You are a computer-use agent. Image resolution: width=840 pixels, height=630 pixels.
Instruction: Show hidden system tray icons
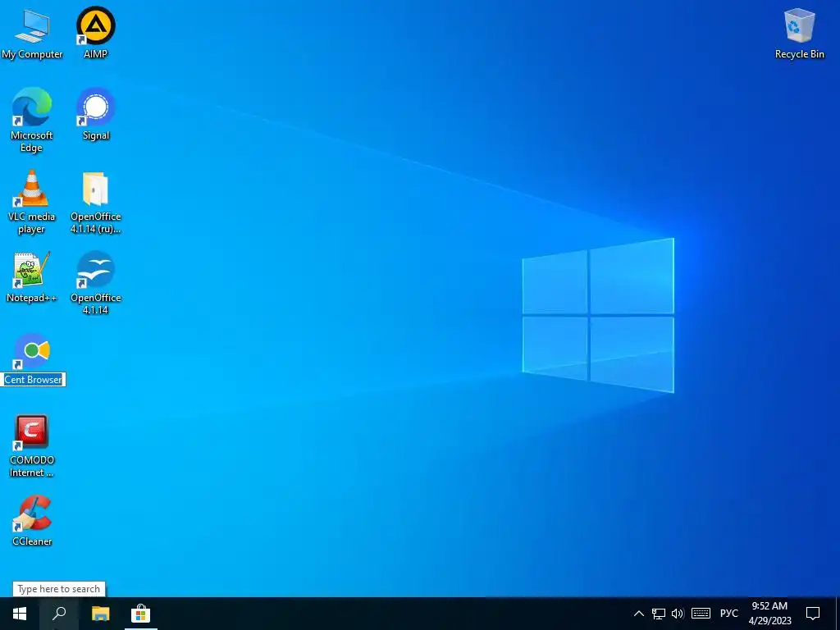[638, 614]
